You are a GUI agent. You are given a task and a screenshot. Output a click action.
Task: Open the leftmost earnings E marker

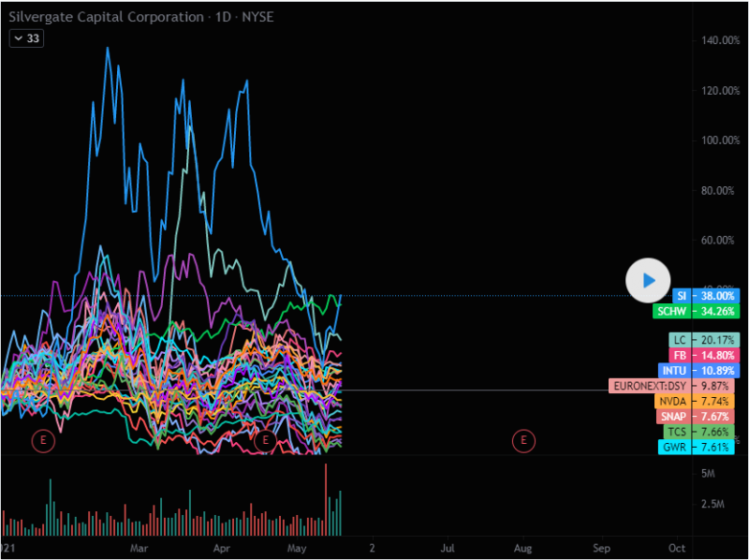pos(42,439)
